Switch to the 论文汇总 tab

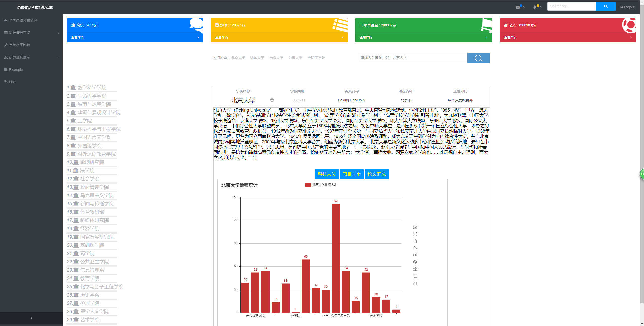click(x=376, y=174)
